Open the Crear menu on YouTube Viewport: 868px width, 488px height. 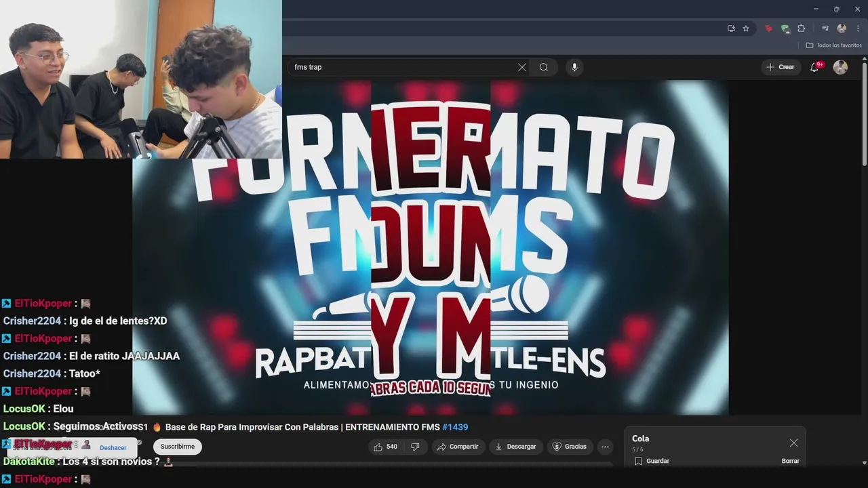[x=781, y=67]
